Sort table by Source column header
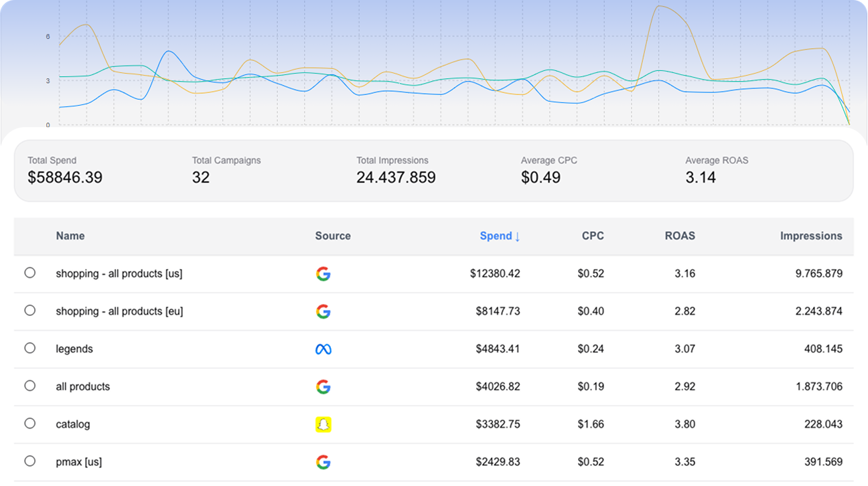Screen dimensions: 868x486 click(x=333, y=236)
